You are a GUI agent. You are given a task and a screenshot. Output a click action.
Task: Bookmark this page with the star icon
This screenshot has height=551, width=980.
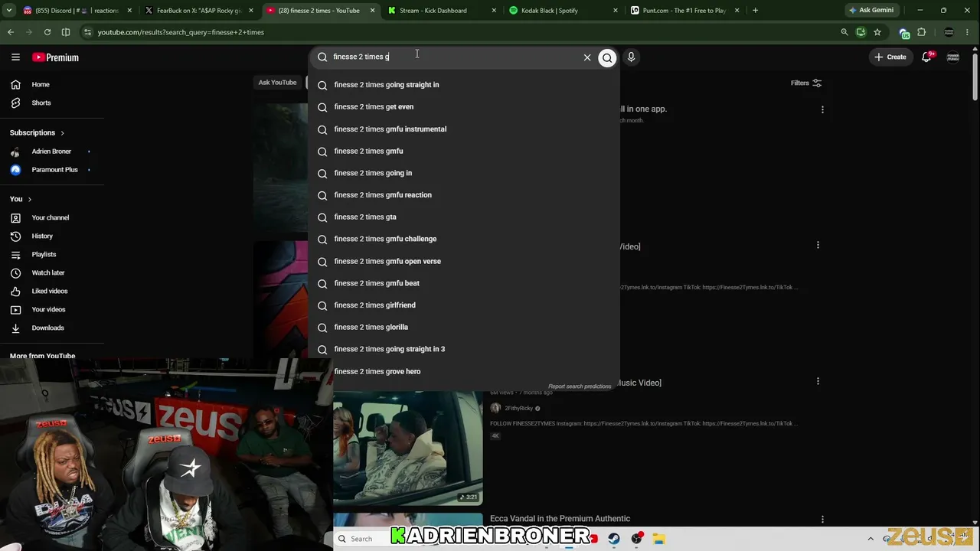[877, 32]
